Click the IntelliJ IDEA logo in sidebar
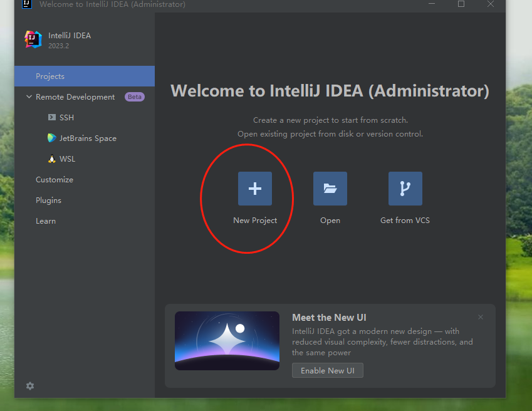Viewport: 532px width, 411px height. coord(33,39)
